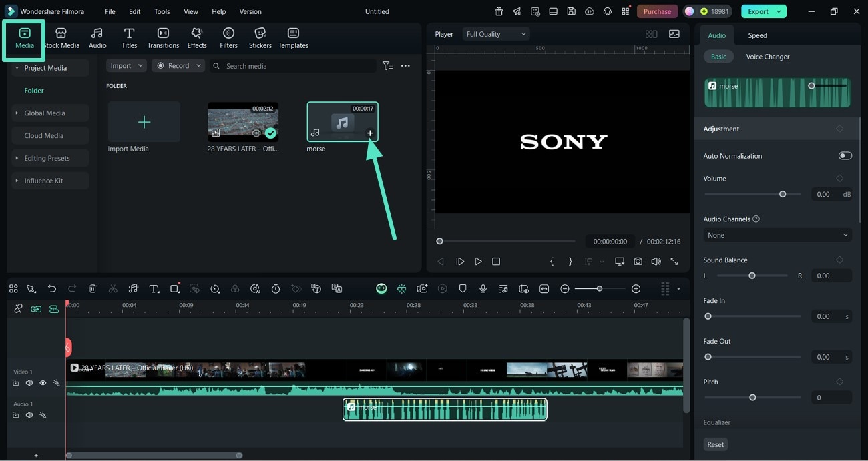This screenshot has height=461, width=868.
Task: Click the Pitch value field
Action: (x=831, y=398)
